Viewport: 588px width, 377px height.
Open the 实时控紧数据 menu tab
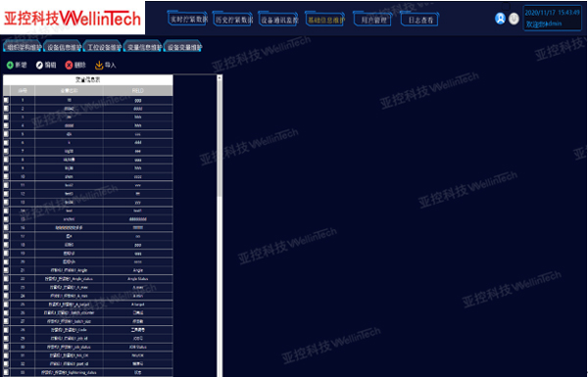tap(187, 20)
